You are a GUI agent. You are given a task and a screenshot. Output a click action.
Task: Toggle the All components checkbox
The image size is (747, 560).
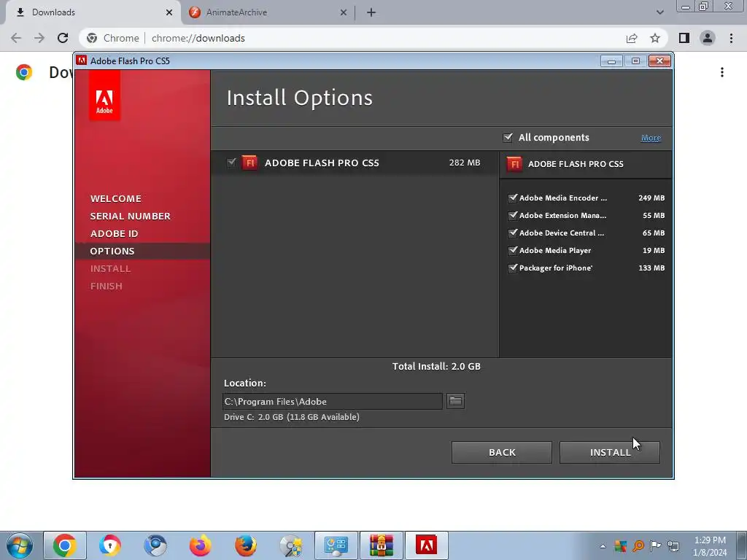click(x=508, y=138)
